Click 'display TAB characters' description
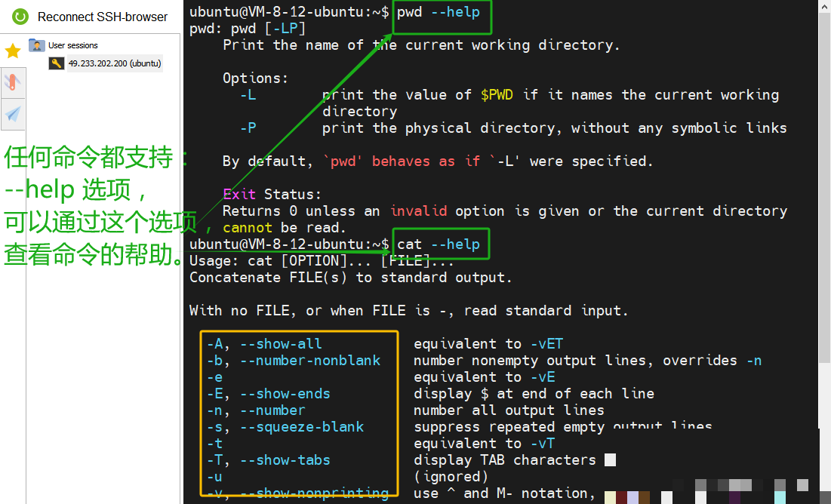Image resolution: width=831 pixels, height=504 pixels. click(504, 460)
